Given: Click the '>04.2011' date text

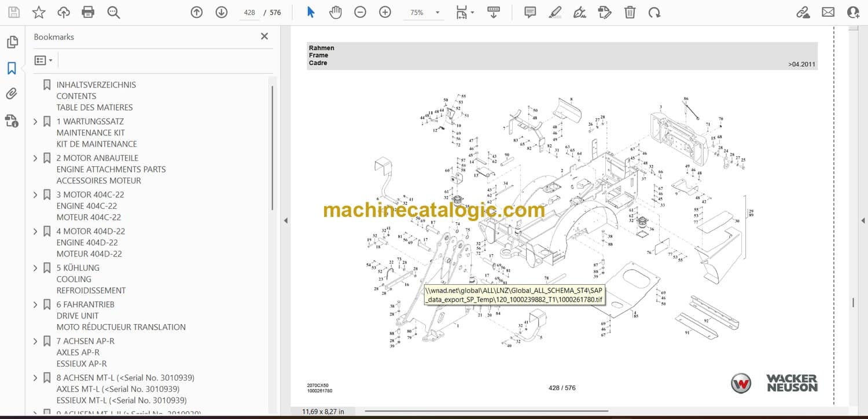Looking at the screenshot, I should point(801,64).
